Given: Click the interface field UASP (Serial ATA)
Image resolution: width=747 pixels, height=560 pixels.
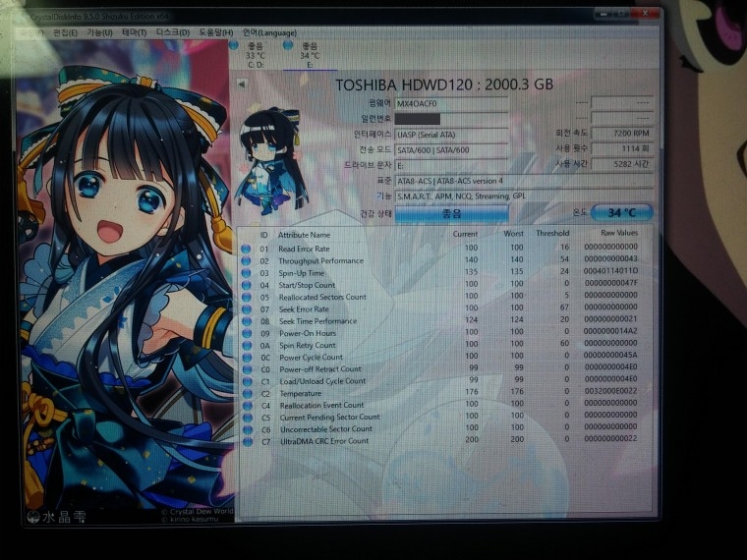Looking at the screenshot, I should [x=451, y=135].
